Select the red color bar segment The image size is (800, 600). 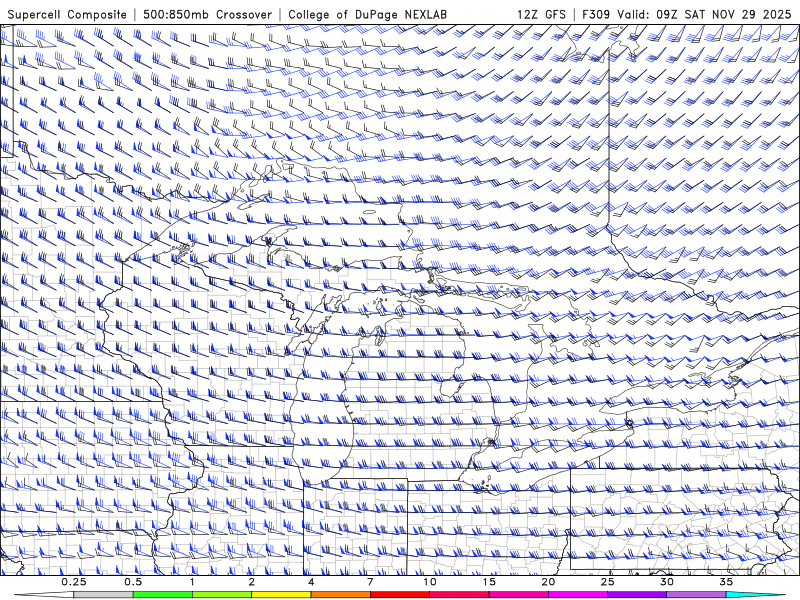(399, 595)
